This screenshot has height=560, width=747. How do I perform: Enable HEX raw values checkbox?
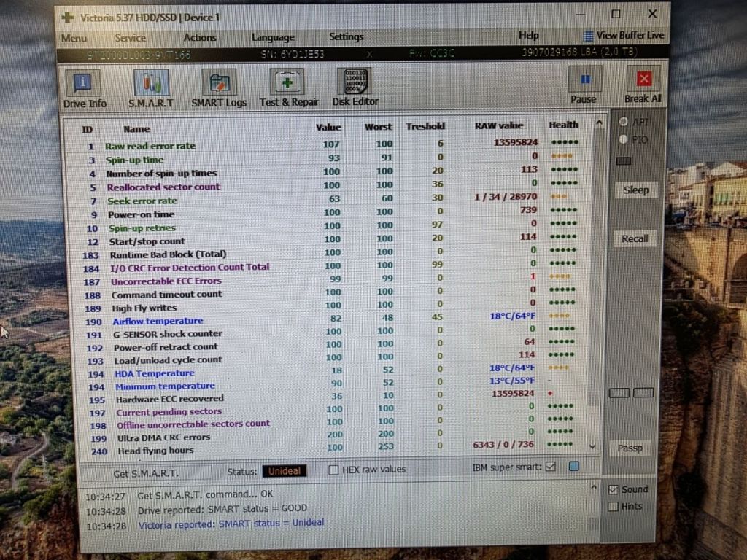click(x=333, y=470)
